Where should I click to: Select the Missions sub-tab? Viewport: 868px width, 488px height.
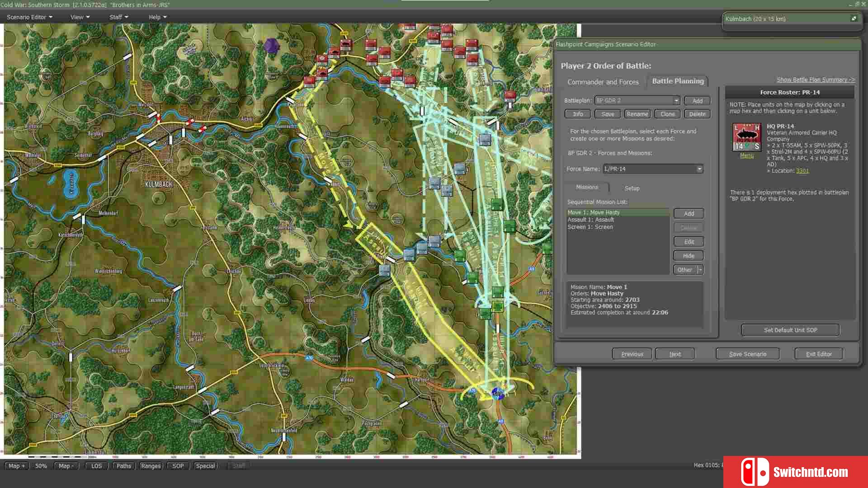[x=587, y=187]
